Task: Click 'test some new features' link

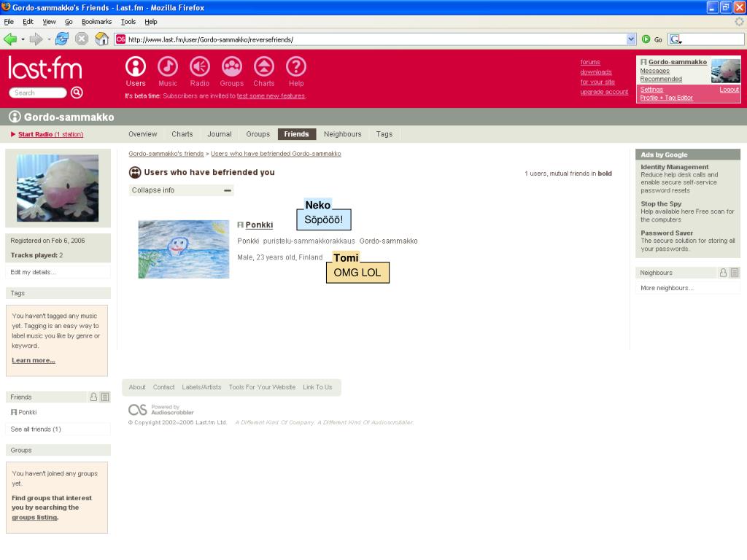Action: pyautogui.click(x=271, y=96)
